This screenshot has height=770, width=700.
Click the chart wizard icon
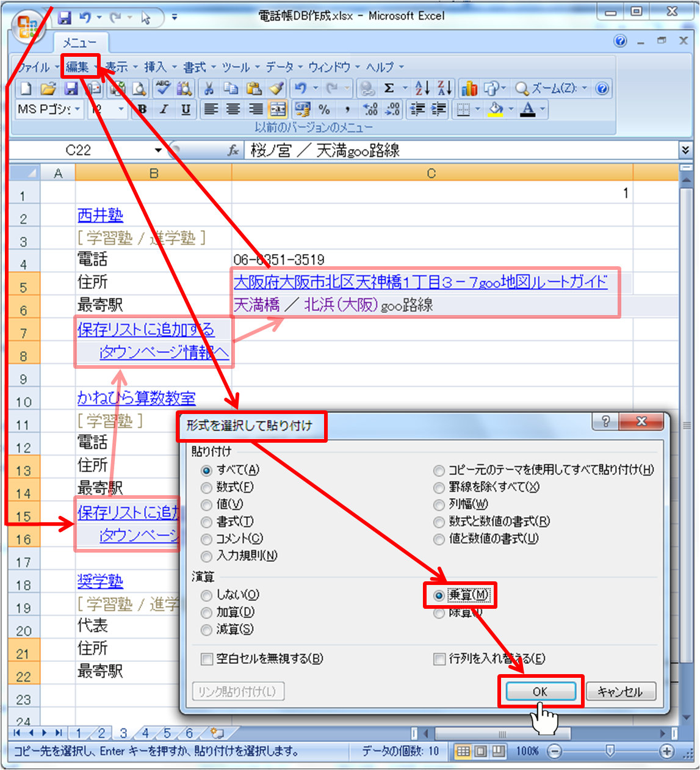click(x=469, y=89)
